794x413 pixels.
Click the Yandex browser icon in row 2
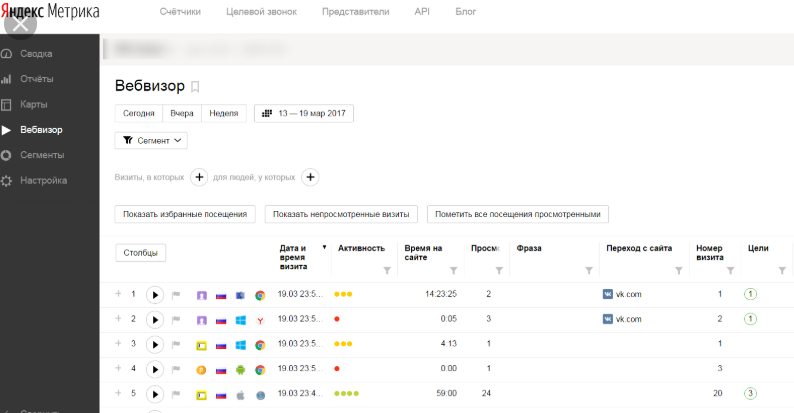(x=260, y=320)
